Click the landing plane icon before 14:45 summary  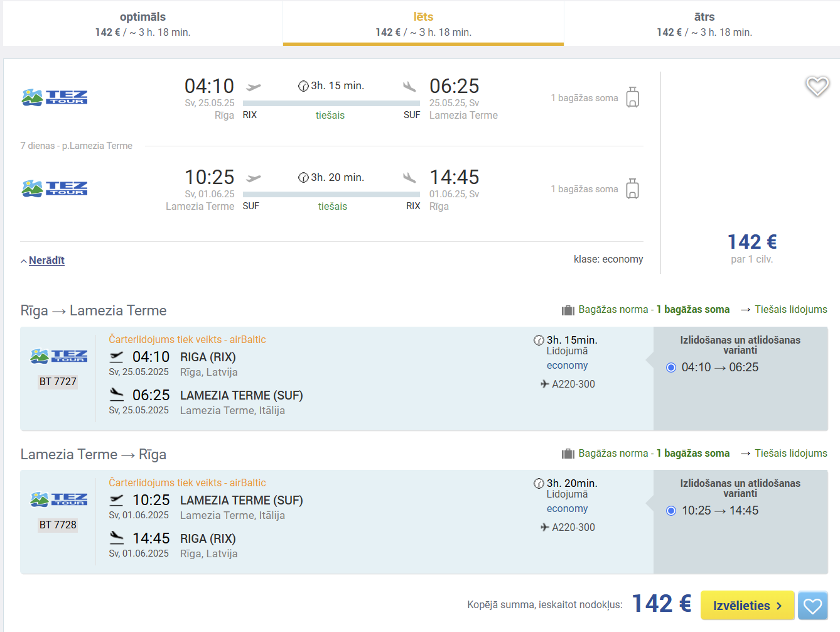click(410, 177)
